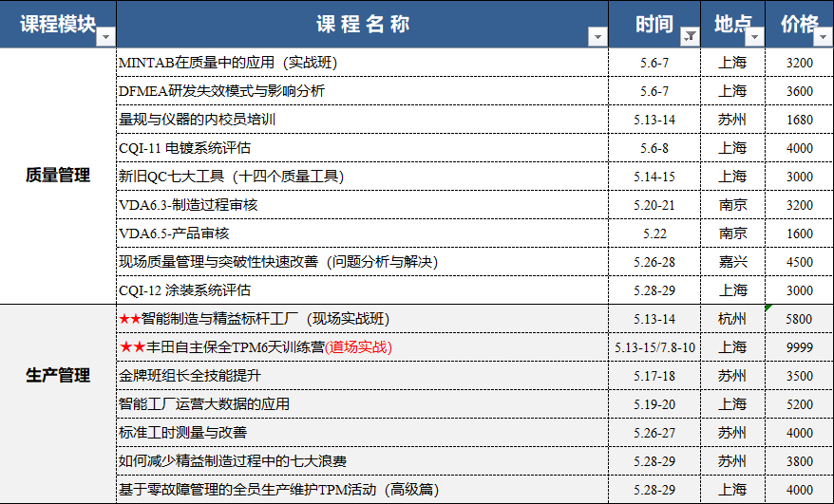834x504 pixels.
Task: Click the 智能制造与精益标杆工厂 course cell
Action: [362, 319]
